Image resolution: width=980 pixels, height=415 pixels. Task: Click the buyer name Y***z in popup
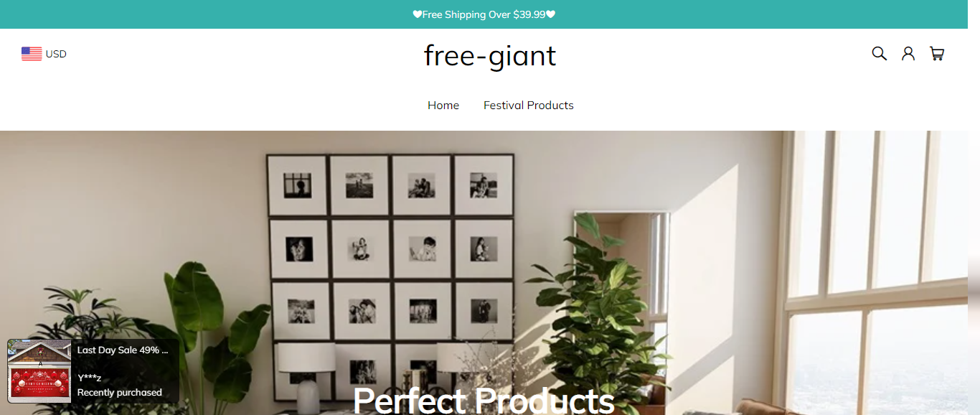tap(90, 378)
